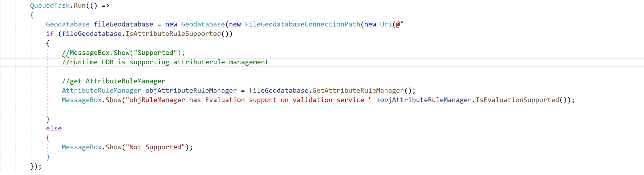This screenshot has width=644, height=175.
Task: Click the AttributeRuleManager type name
Action: tap(101, 91)
